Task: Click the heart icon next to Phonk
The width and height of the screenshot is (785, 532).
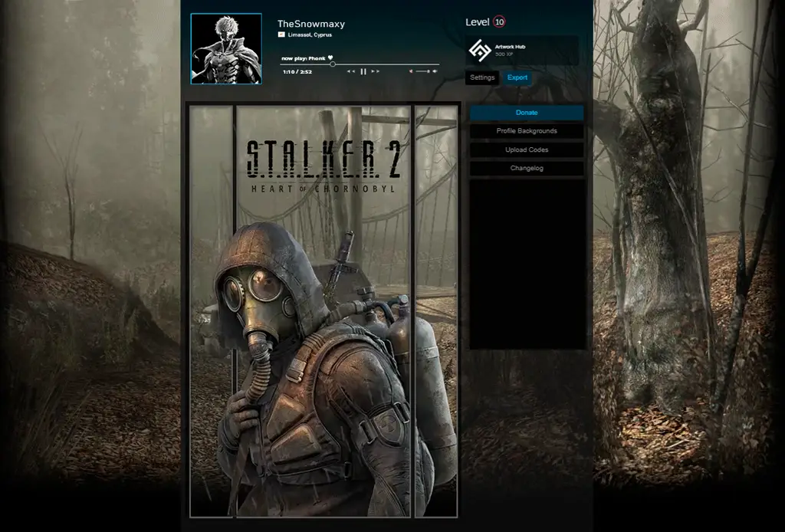Action: [x=330, y=58]
